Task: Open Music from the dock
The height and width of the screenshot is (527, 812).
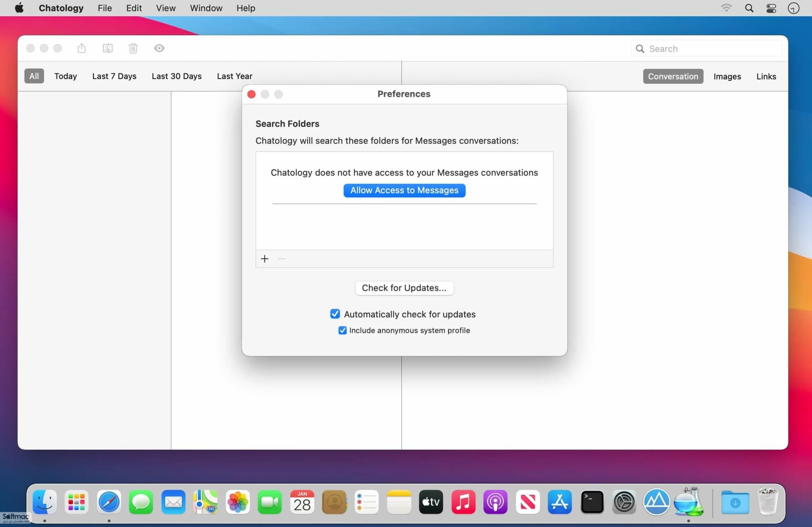Action: [463, 502]
